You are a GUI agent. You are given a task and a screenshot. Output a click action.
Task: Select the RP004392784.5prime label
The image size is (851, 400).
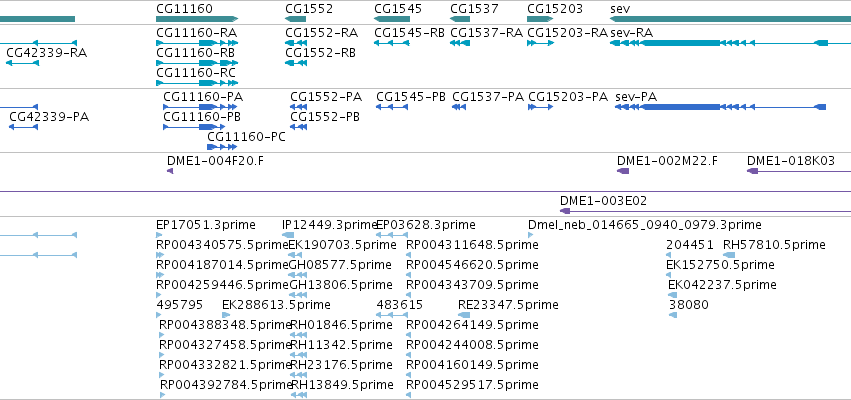click(x=226, y=385)
